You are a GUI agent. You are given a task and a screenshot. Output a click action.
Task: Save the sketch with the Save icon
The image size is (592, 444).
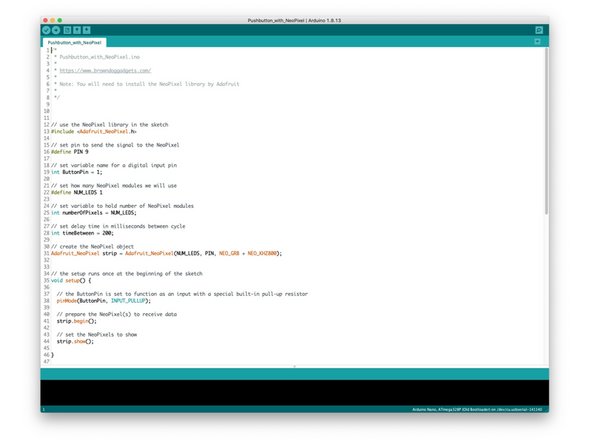click(87, 30)
